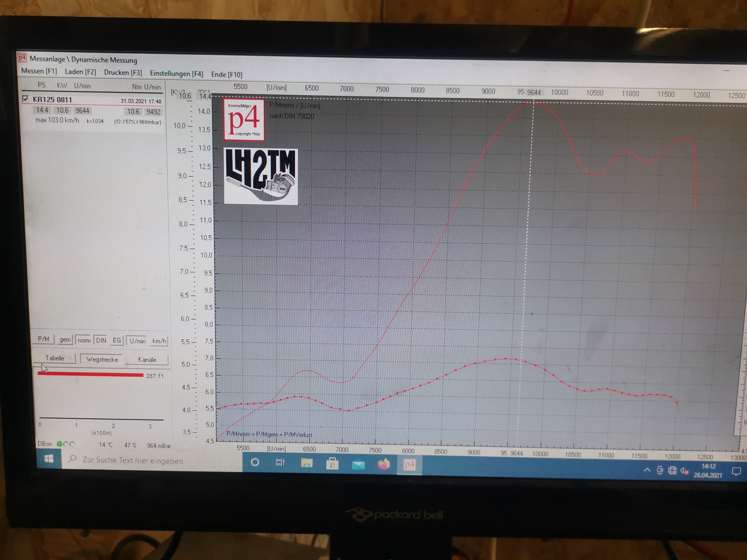747x560 pixels.
Task: Select the Wegstrecke tab
Action: 102,359
